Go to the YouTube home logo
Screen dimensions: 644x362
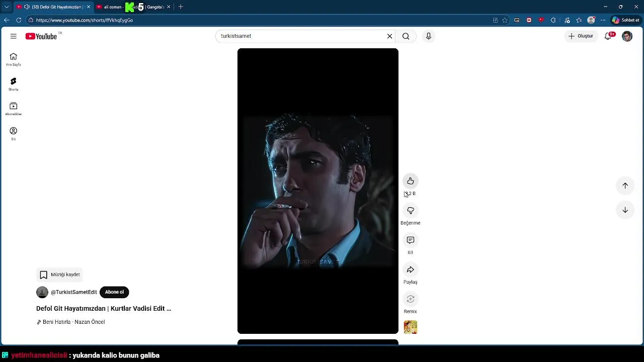point(41,36)
